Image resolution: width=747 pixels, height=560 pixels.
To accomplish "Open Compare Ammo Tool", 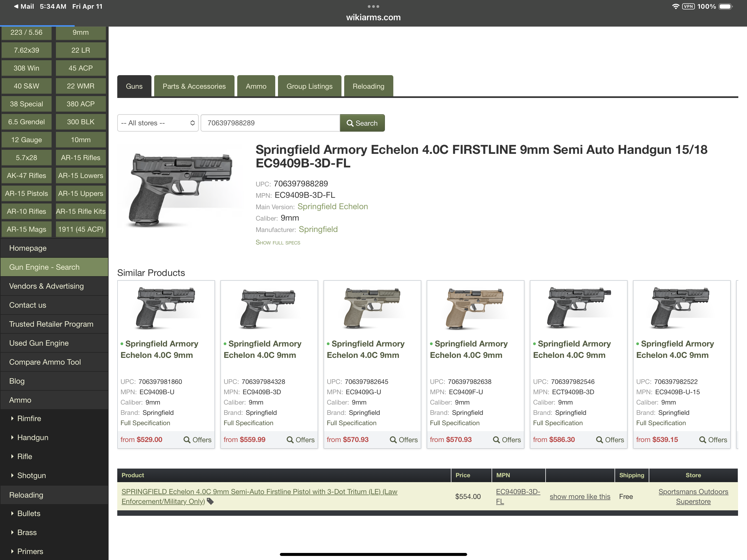I will tap(54, 362).
